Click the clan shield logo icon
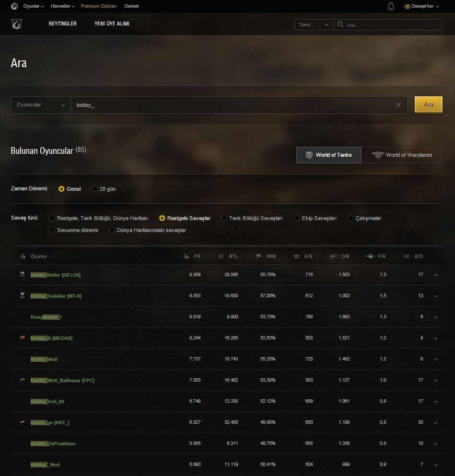Viewport: 455px width, 476px height. tap(17, 24)
